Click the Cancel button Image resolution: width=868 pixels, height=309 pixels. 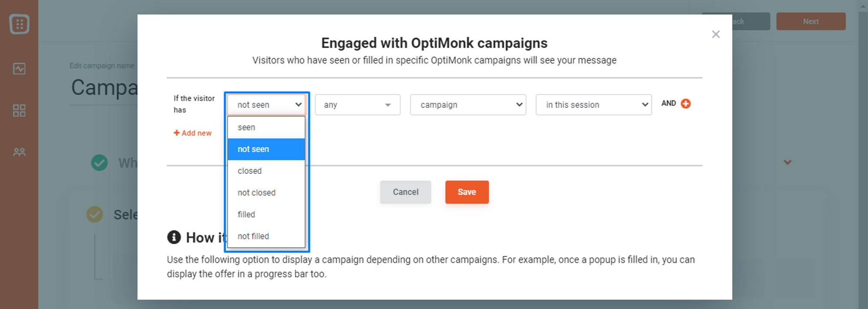pyautogui.click(x=405, y=192)
